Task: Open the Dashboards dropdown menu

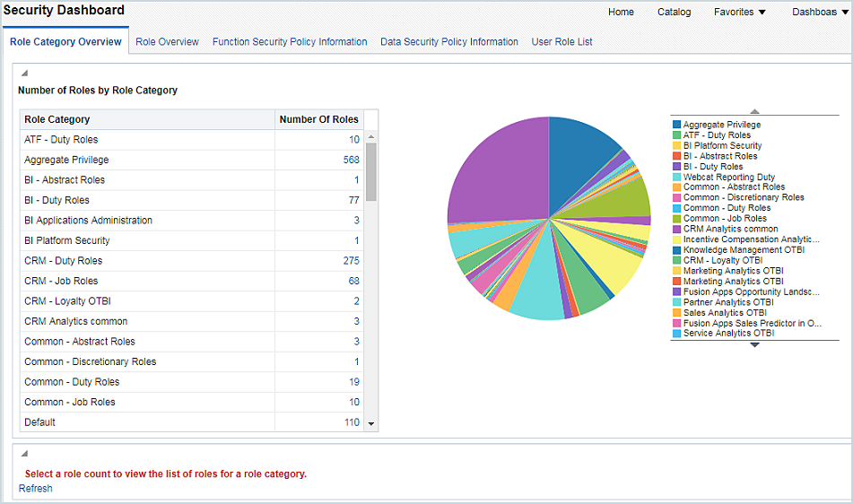Action: pos(820,12)
